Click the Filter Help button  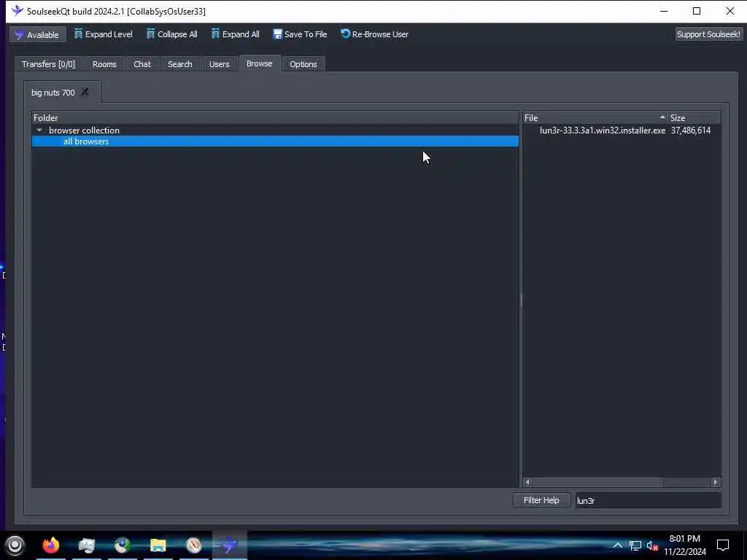click(542, 500)
